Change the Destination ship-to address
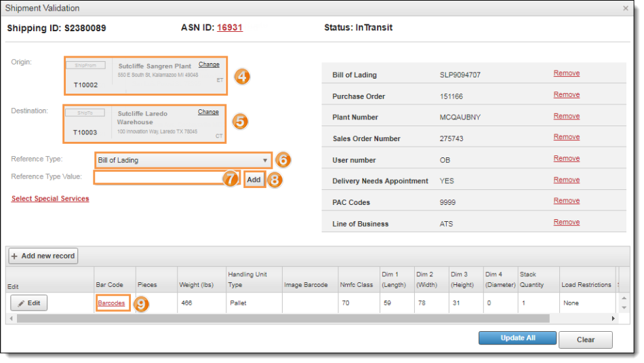The height and width of the screenshot is (363, 644). pyautogui.click(x=208, y=112)
